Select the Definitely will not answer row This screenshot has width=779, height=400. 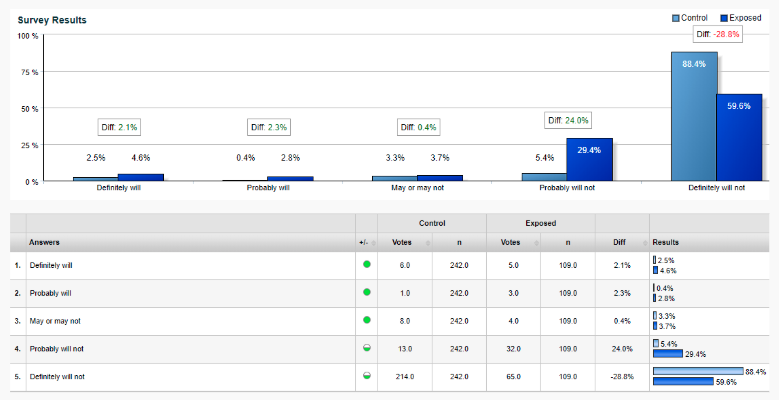pos(58,376)
